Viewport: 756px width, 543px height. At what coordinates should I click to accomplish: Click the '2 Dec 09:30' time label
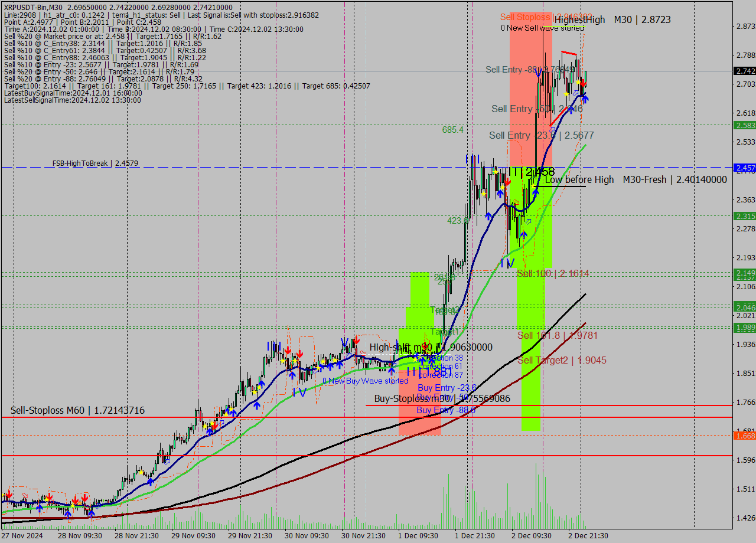pyautogui.click(x=532, y=535)
